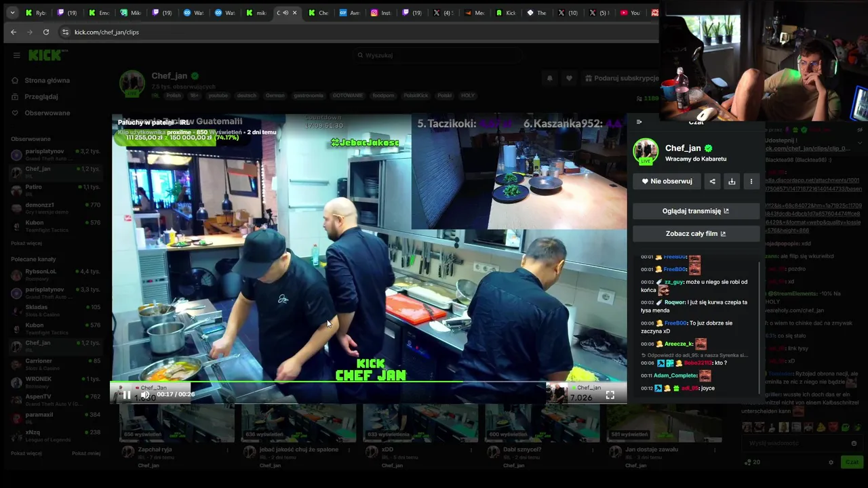Mute the active tab audio icon
This screenshot has width=868, height=488.
point(285,12)
